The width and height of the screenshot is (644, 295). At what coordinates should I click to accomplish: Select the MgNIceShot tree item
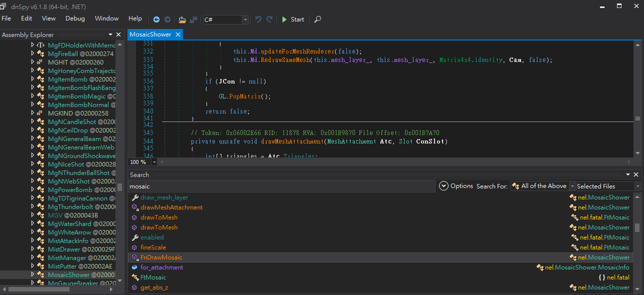tap(82, 164)
